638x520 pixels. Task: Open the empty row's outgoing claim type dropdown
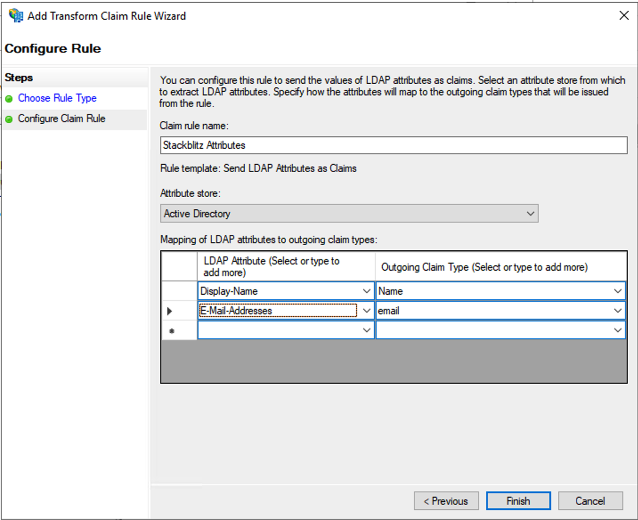tap(617, 330)
